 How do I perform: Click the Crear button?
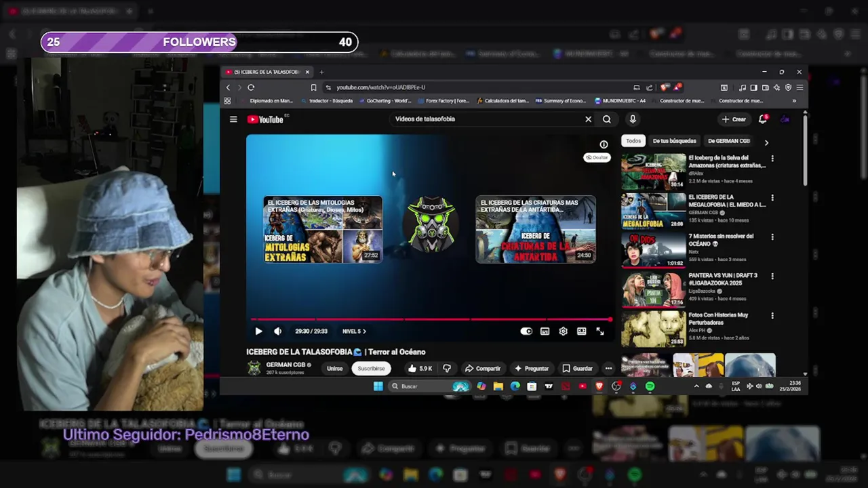[x=734, y=119]
